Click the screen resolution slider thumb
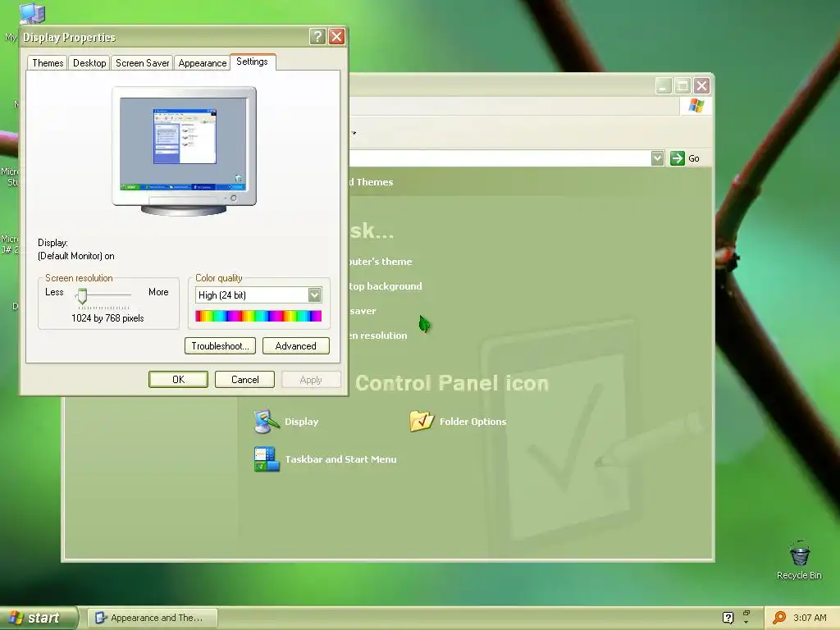Image resolution: width=840 pixels, height=630 pixels. [82, 295]
